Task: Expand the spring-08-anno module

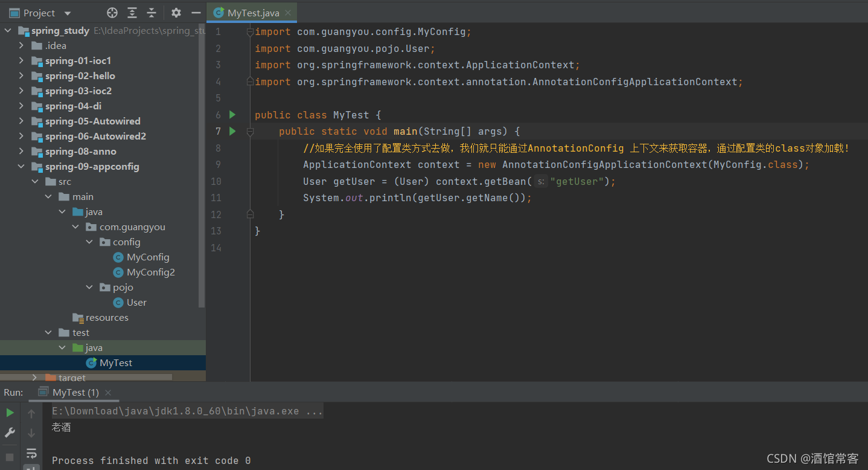Action: point(22,152)
